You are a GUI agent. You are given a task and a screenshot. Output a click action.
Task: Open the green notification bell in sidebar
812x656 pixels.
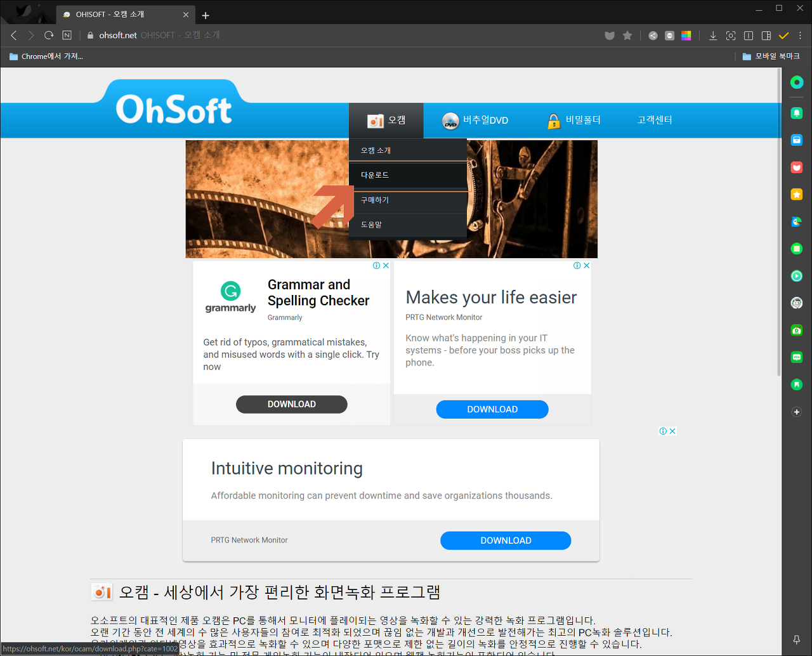[797, 113]
